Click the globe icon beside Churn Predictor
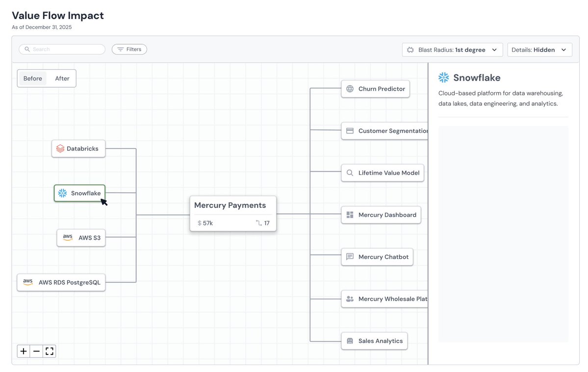The image size is (588, 372). (350, 89)
